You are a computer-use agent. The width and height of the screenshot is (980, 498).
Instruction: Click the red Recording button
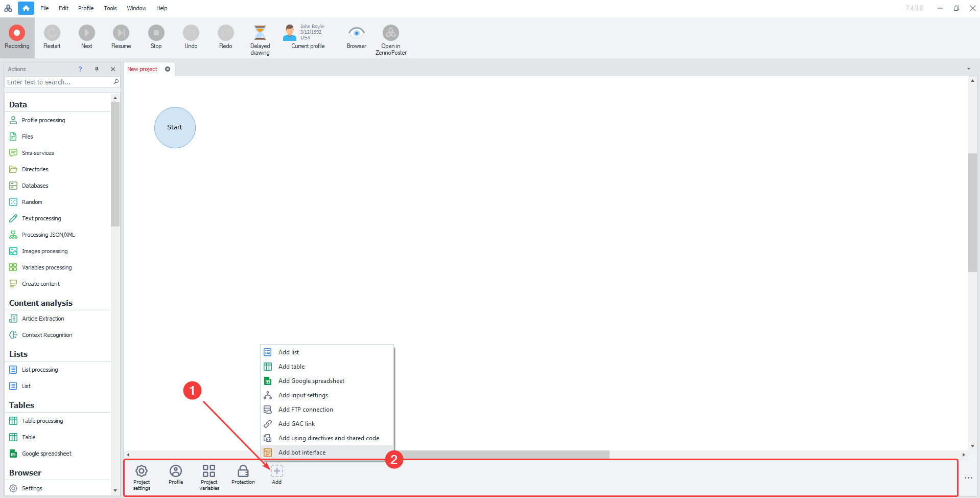pos(17,33)
